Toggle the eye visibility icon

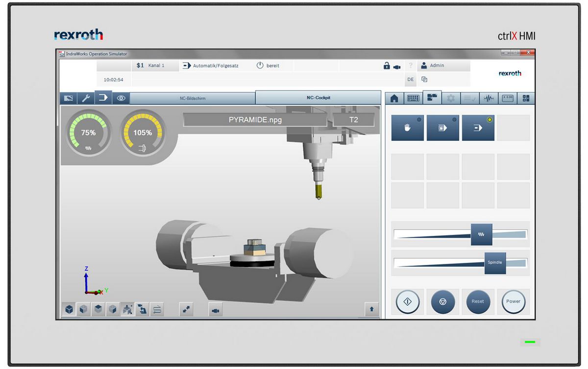tap(121, 98)
